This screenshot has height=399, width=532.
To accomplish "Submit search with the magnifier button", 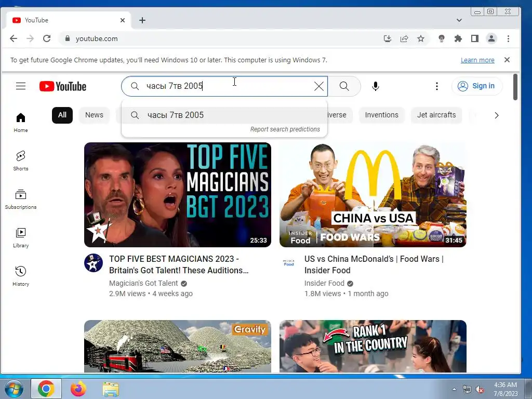I will click(x=344, y=86).
